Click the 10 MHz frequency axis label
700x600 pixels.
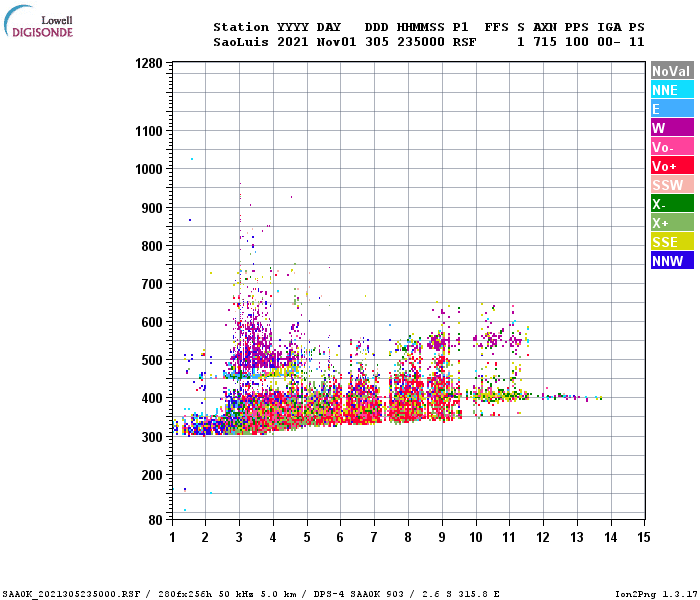pos(476,537)
